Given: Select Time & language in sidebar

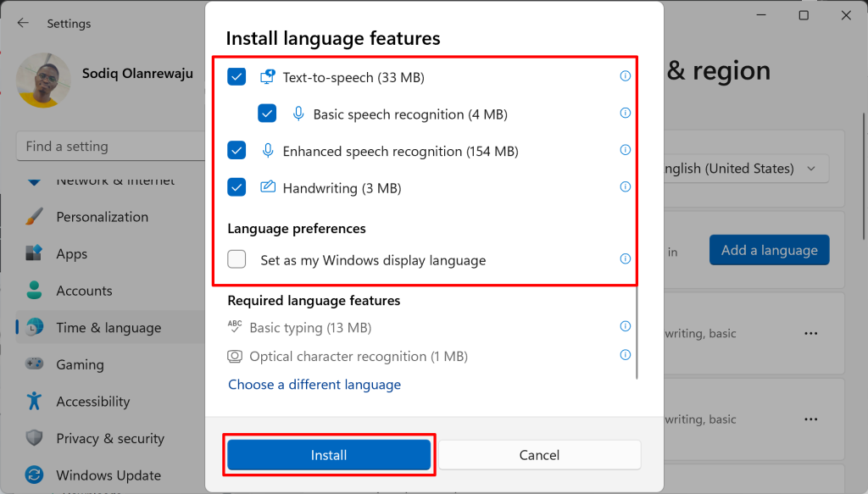Looking at the screenshot, I should coord(111,327).
